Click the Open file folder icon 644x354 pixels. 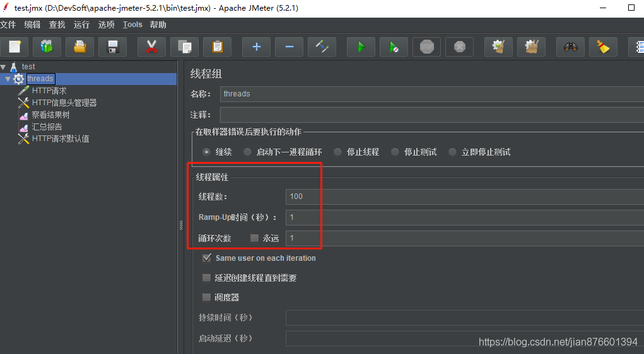(x=79, y=47)
